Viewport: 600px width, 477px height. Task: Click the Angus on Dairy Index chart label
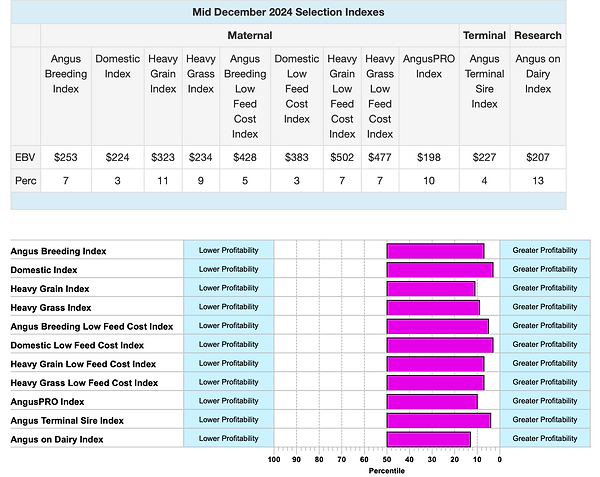pos(57,439)
